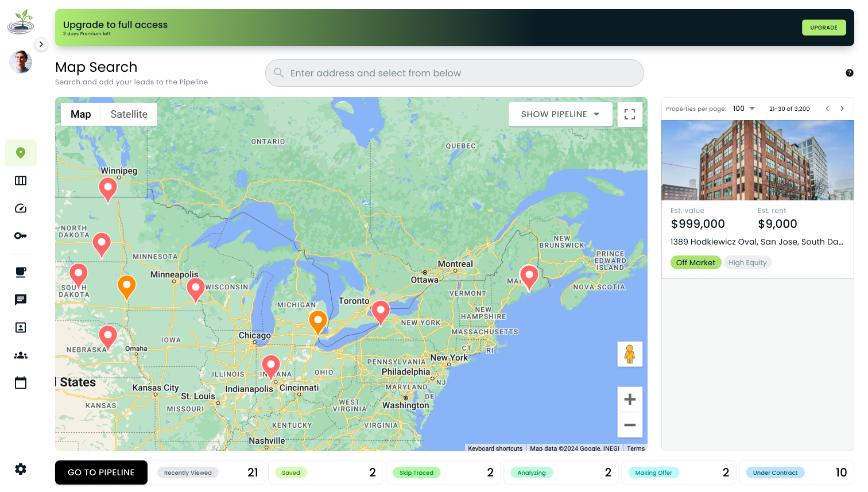The width and height of the screenshot is (868, 492).
Task: Expand the sidebar with chevron arrow
Action: click(41, 44)
